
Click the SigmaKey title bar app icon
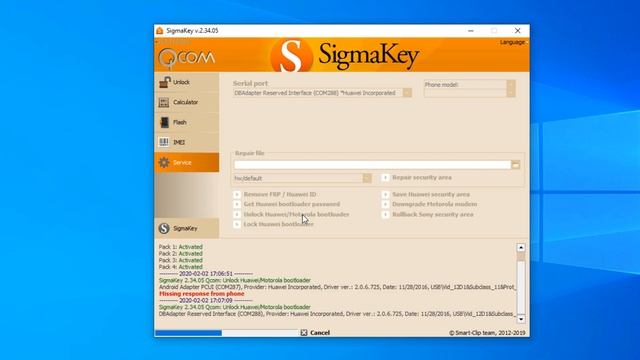coord(160,31)
